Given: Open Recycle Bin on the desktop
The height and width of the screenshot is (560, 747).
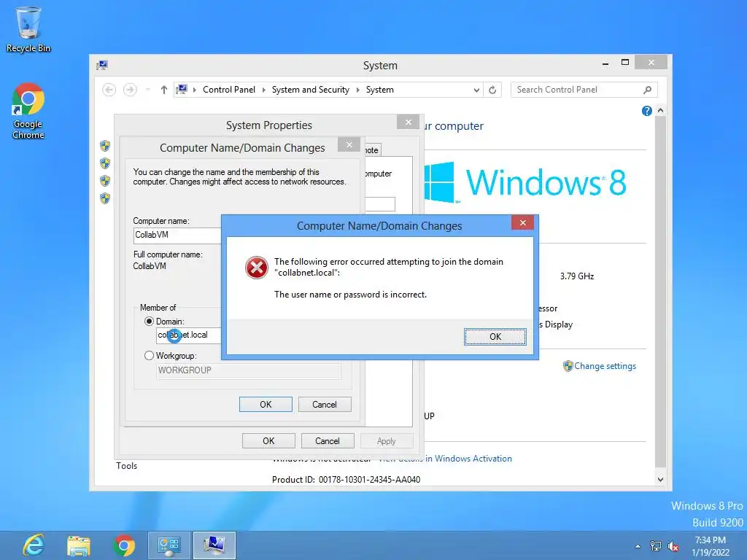Looking at the screenshot, I should pyautogui.click(x=28, y=29).
